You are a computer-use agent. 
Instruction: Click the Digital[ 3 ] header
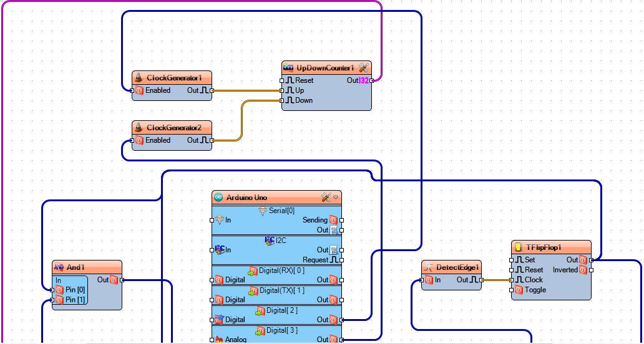point(277,330)
